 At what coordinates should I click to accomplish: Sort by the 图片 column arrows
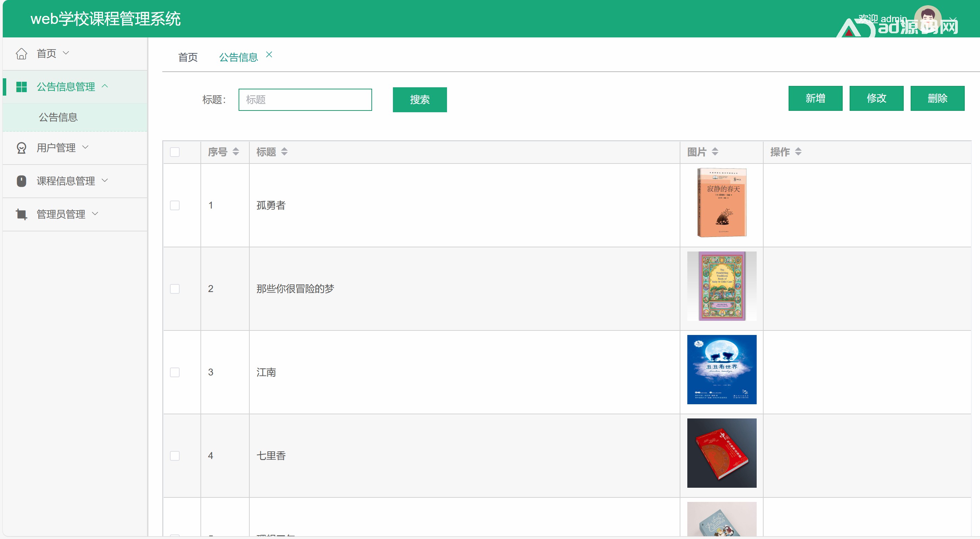(715, 152)
